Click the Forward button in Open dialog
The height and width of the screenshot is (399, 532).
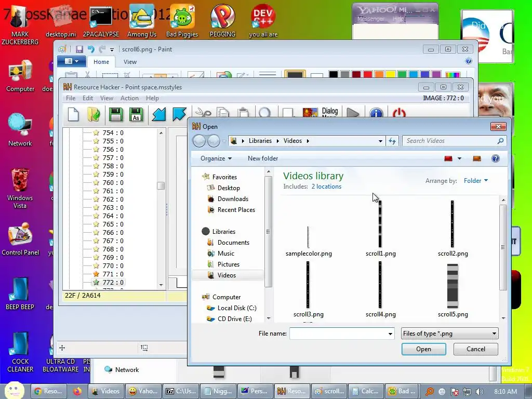[214, 141]
